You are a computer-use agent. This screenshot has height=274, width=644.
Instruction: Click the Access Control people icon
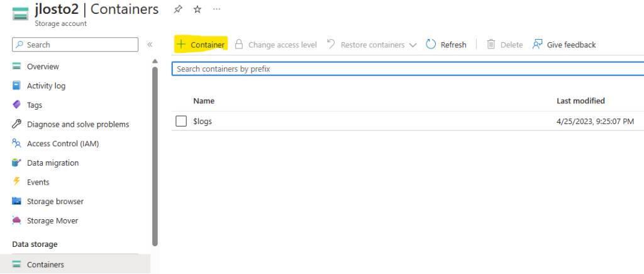[x=16, y=143]
